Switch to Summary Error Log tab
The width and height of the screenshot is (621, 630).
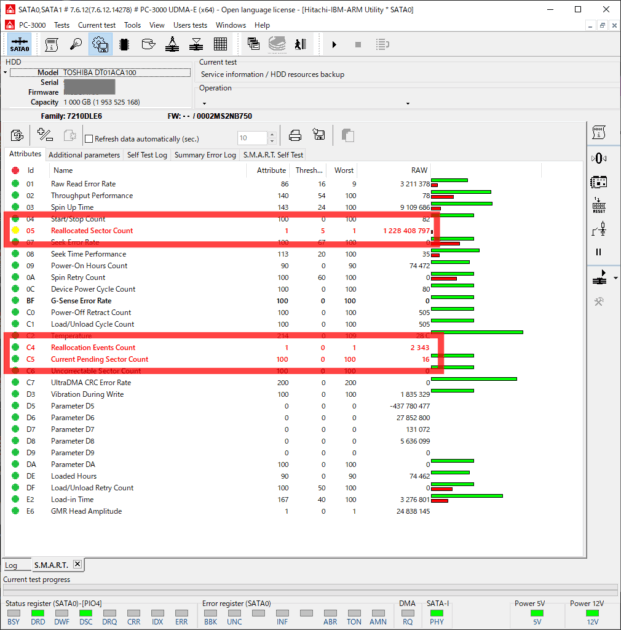tap(205, 155)
